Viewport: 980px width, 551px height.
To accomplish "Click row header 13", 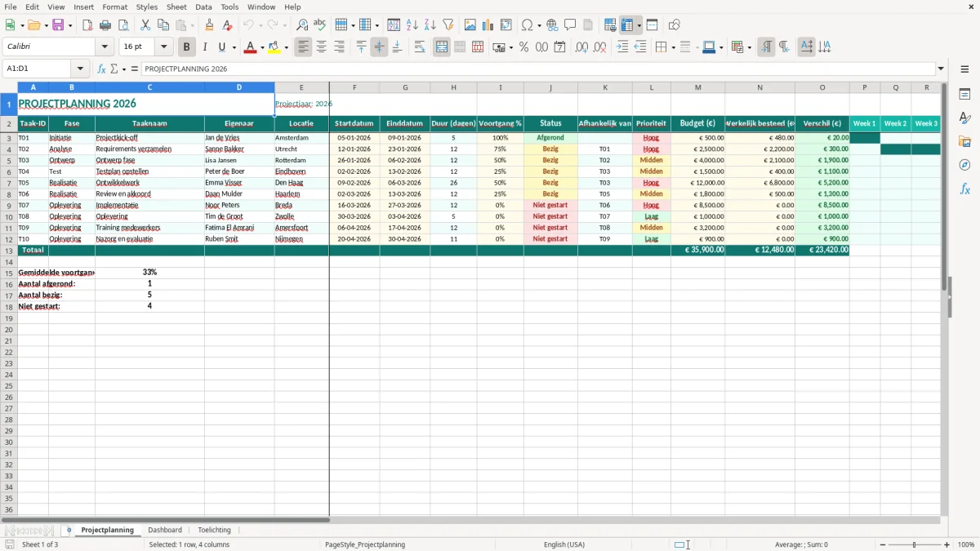I will click(9, 251).
